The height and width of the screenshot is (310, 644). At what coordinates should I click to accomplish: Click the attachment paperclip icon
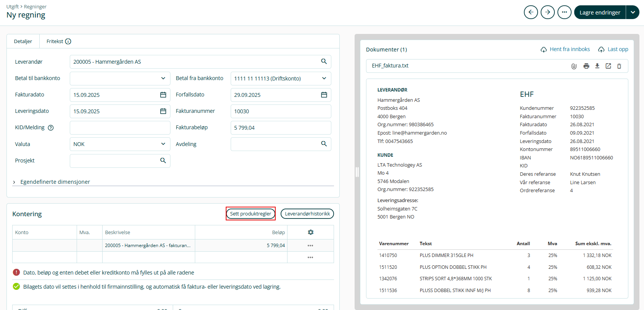click(574, 66)
